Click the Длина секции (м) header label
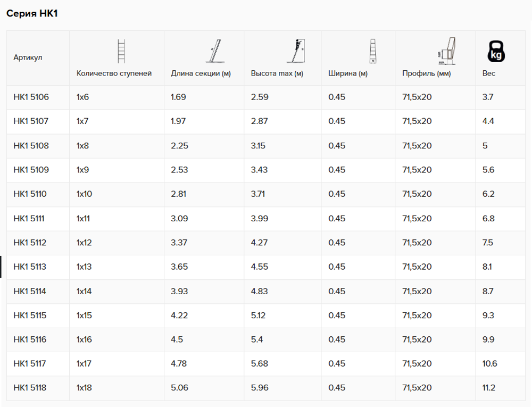Screen dimensions: 532x407 201,73
